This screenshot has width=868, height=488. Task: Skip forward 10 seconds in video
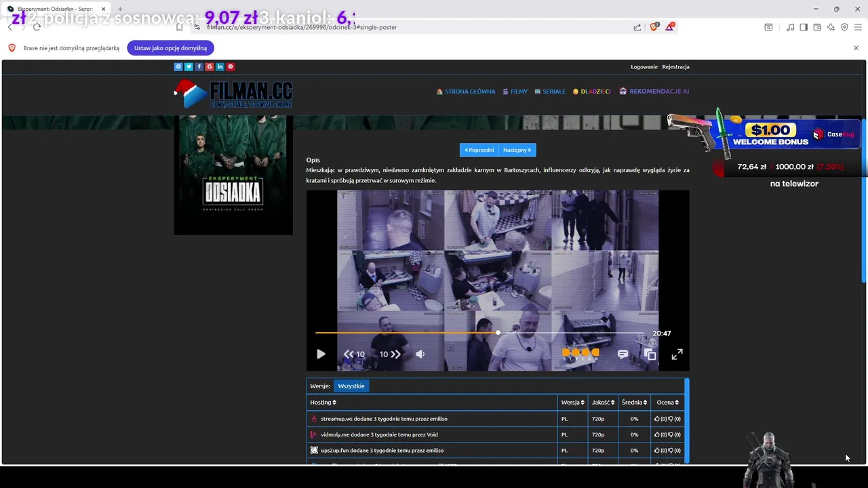[390, 354]
